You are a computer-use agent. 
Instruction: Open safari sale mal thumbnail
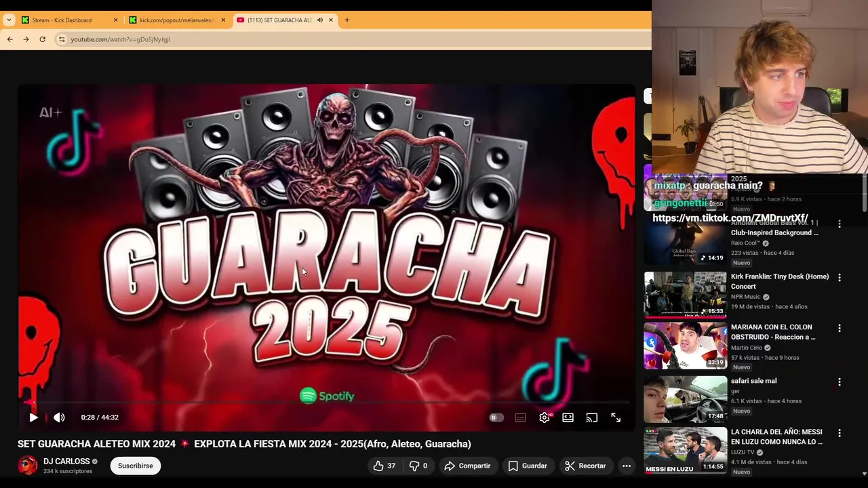685,399
